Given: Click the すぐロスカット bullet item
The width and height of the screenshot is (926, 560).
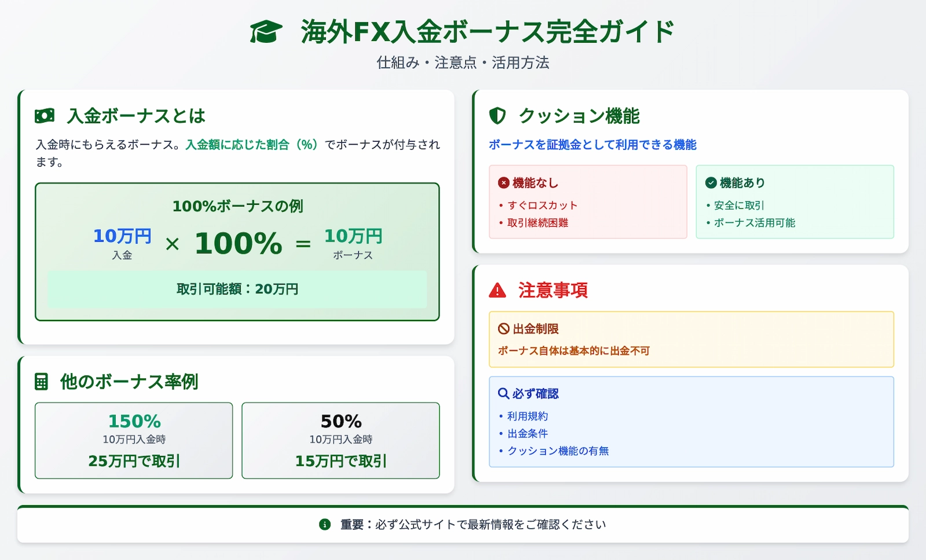Looking at the screenshot, I should coord(543,205).
